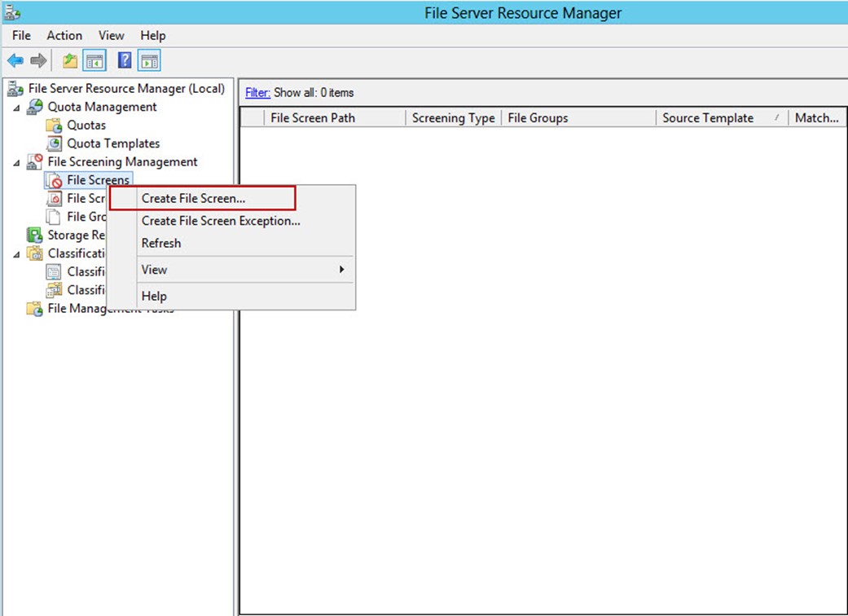Image resolution: width=848 pixels, height=616 pixels.
Task: Click the Classification Properties icon
Action: (x=54, y=271)
